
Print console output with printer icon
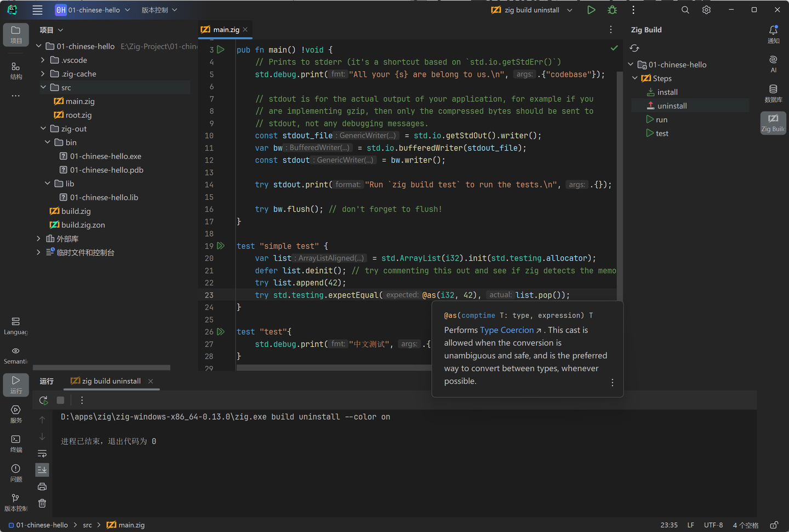(x=42, y=487)
